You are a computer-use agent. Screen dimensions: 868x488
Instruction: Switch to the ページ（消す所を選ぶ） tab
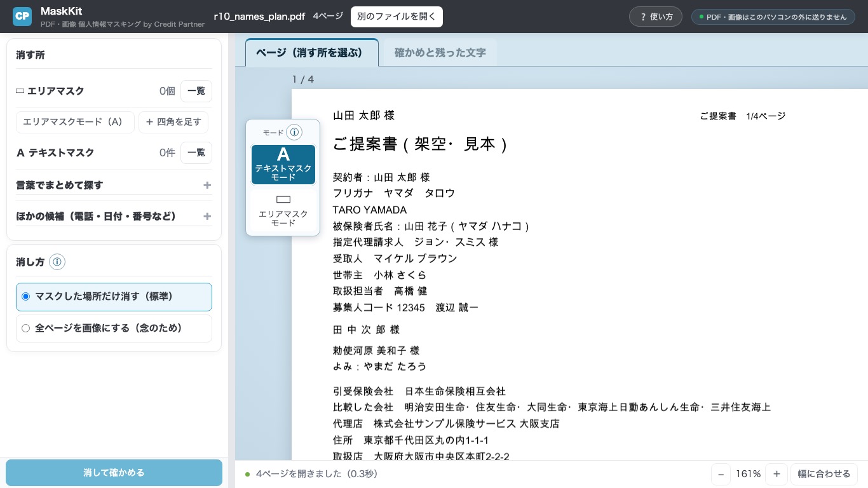(x=312, y=53)
